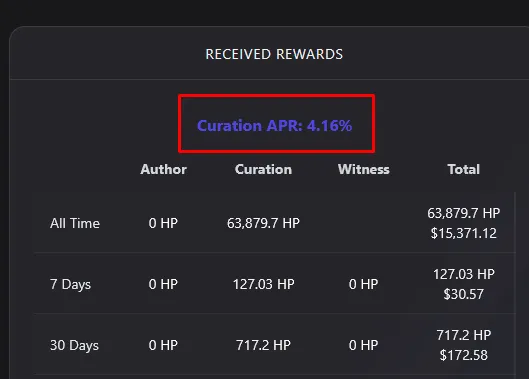This screenshot has width=529, height=379.
Task: Select the 7 Days row label
Action: coord(71,284)
